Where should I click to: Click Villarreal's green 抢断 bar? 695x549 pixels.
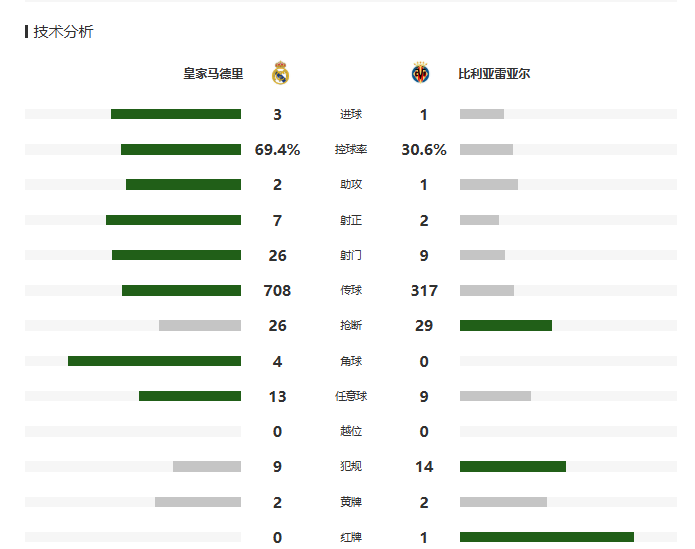(505, 326)
